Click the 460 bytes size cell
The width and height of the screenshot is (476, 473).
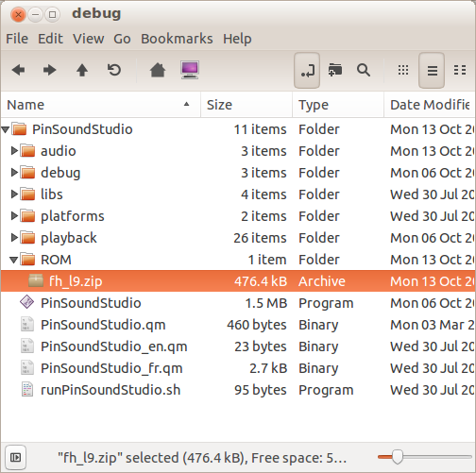tap(257, 325)
